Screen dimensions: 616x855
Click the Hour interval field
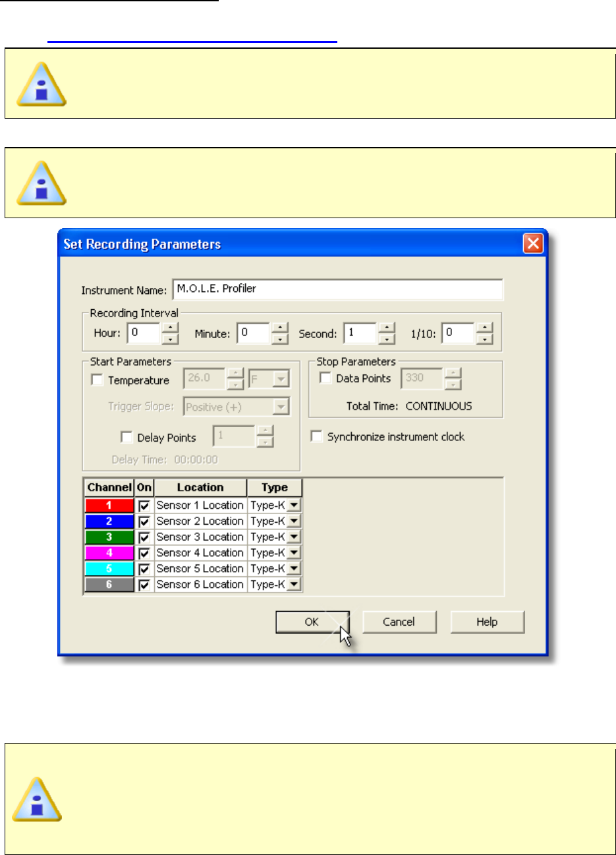pyautogui.click(x=144, y=333)
